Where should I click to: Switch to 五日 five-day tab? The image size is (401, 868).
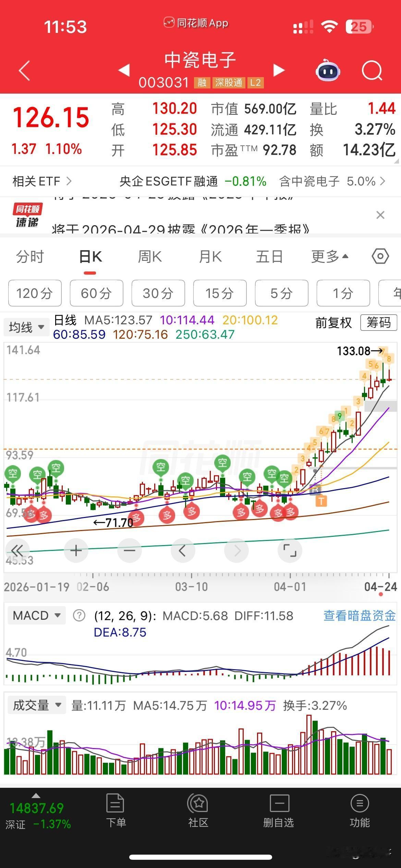tap(269, 256)
